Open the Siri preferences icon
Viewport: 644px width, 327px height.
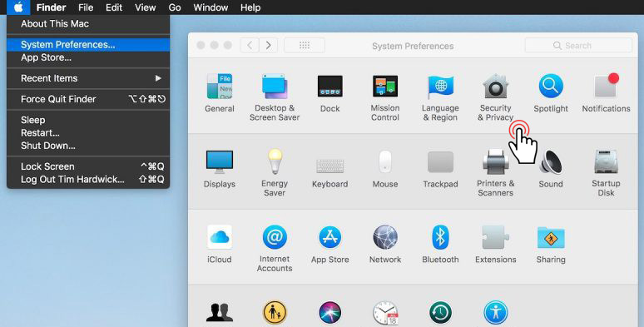point(329,313)
